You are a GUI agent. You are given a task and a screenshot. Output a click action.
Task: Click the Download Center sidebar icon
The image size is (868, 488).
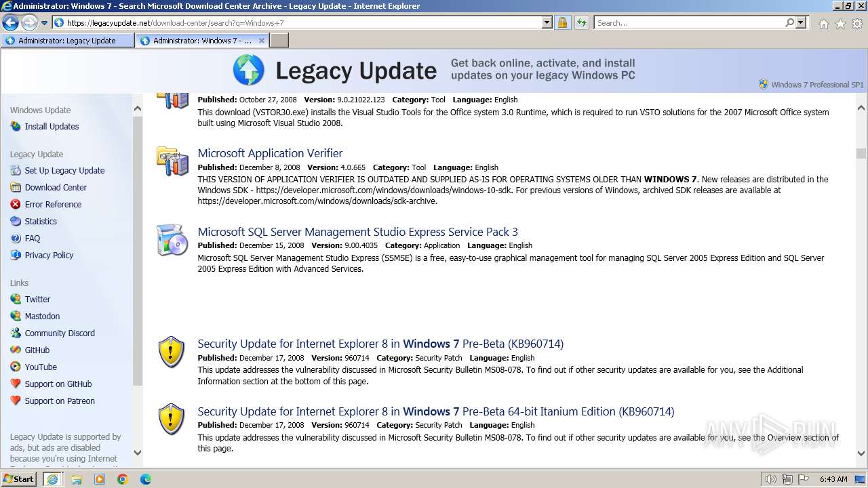[x=16, y=188]
